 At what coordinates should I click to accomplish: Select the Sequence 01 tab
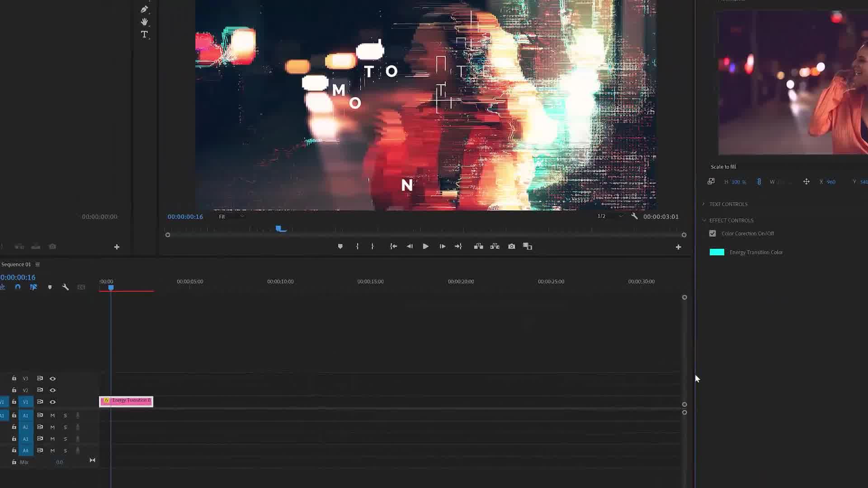click(16, 264)
